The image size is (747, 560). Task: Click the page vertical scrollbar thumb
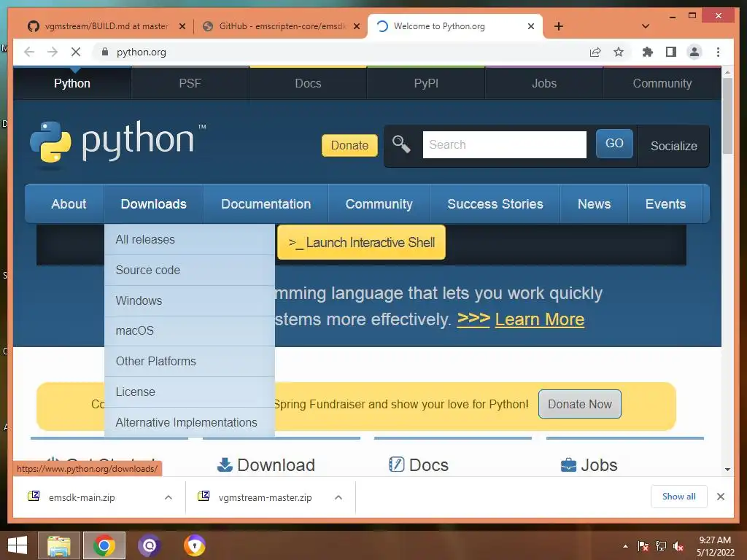tap(727, 116)
